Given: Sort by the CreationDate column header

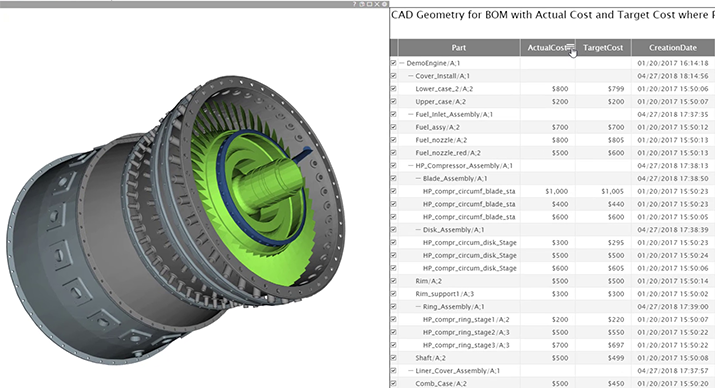Looking at the screenshot, I should tap(673, 47).
